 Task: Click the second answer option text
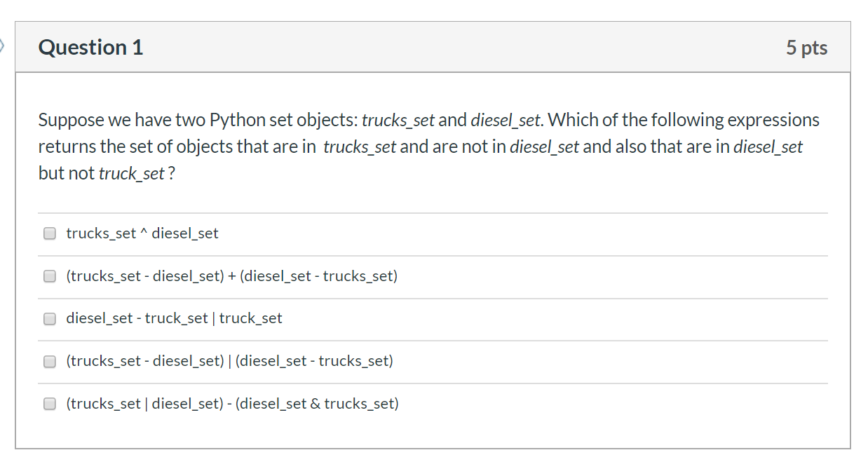[x=231, y=276]
